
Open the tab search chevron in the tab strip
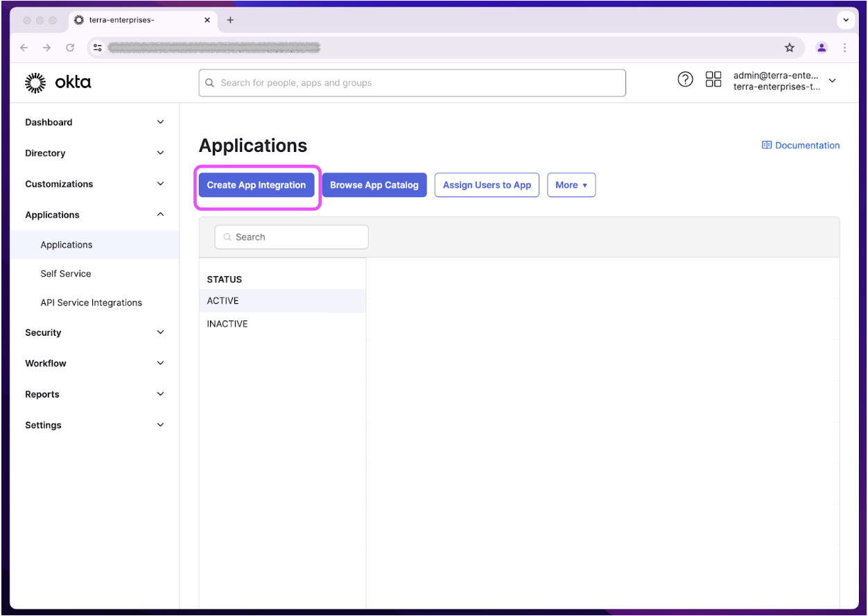tap(846, 21)
